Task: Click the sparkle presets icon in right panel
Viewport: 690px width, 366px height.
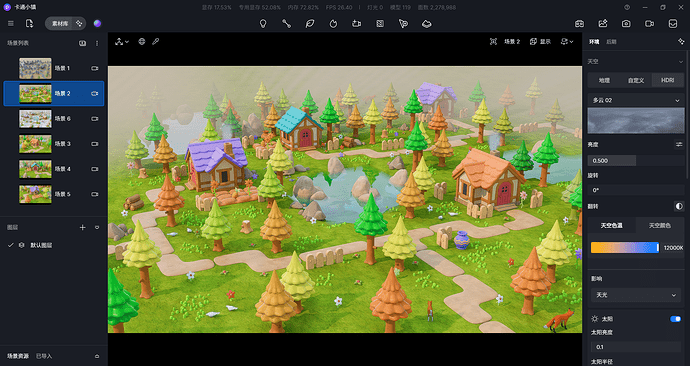Action: tap(681, 42)
